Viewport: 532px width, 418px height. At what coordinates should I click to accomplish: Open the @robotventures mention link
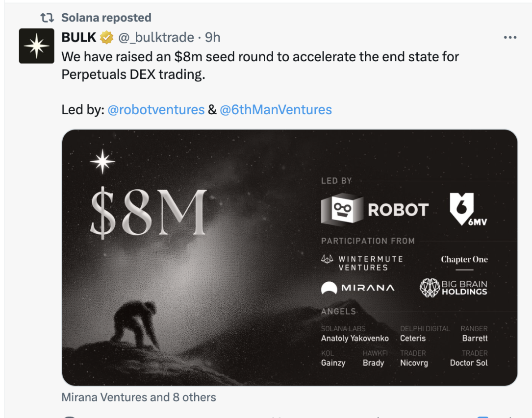pos(156,110)
